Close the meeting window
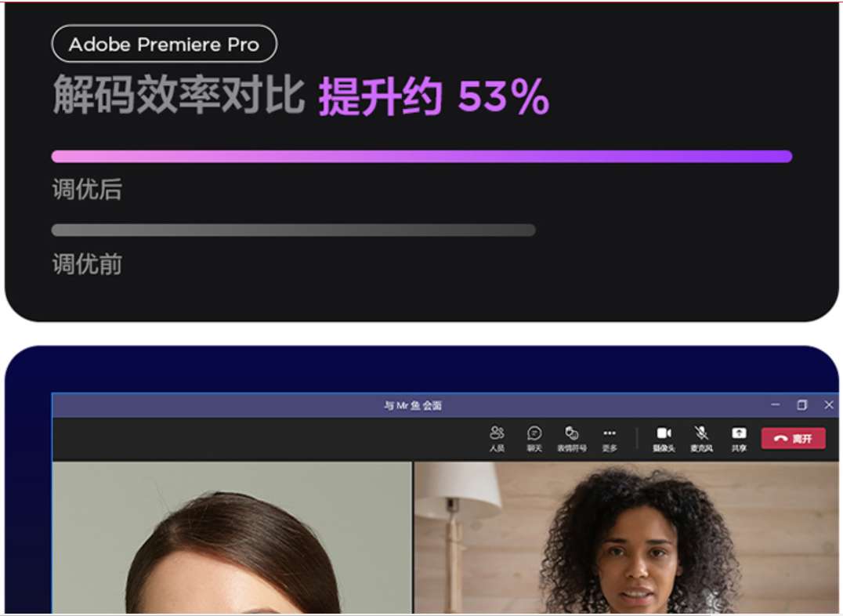 [828, 404]
